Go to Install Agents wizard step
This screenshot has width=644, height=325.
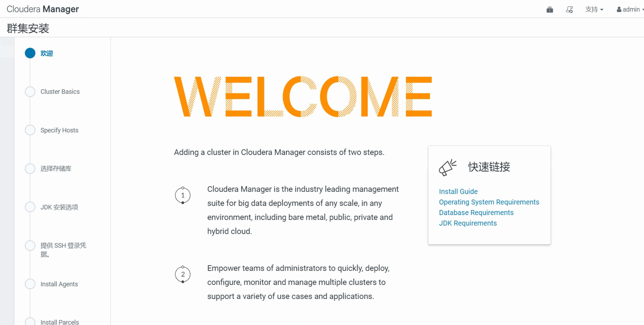click(59, 284)
